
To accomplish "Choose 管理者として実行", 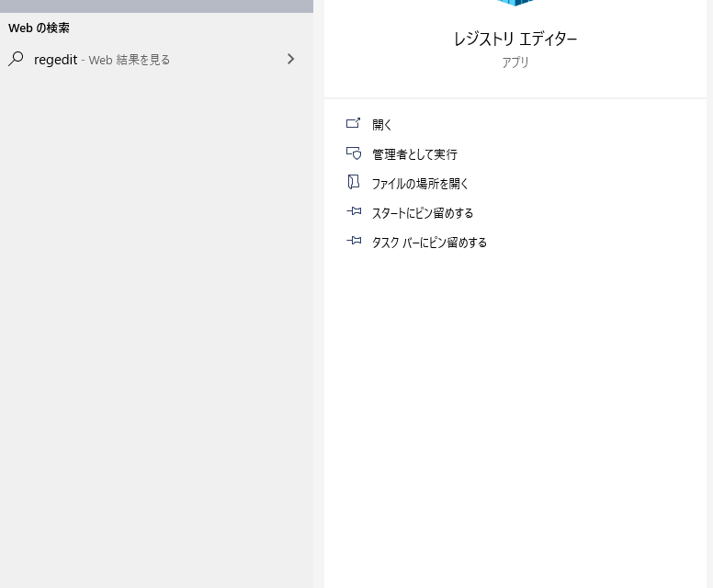I will 414,154.
